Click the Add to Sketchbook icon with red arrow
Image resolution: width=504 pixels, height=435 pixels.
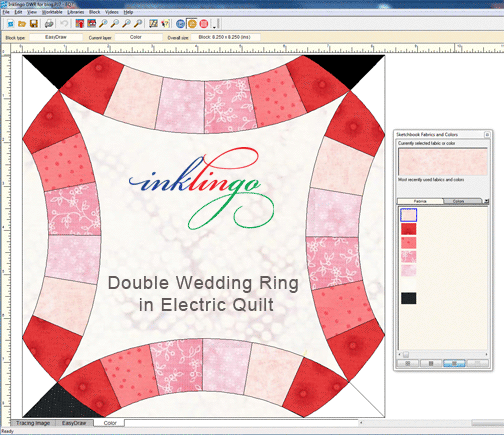point(80,24)
